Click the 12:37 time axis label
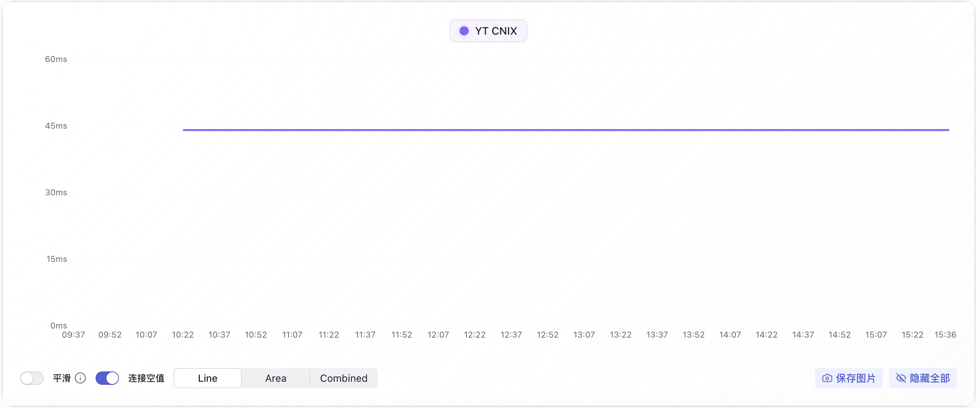 click(x=511, y=335)
